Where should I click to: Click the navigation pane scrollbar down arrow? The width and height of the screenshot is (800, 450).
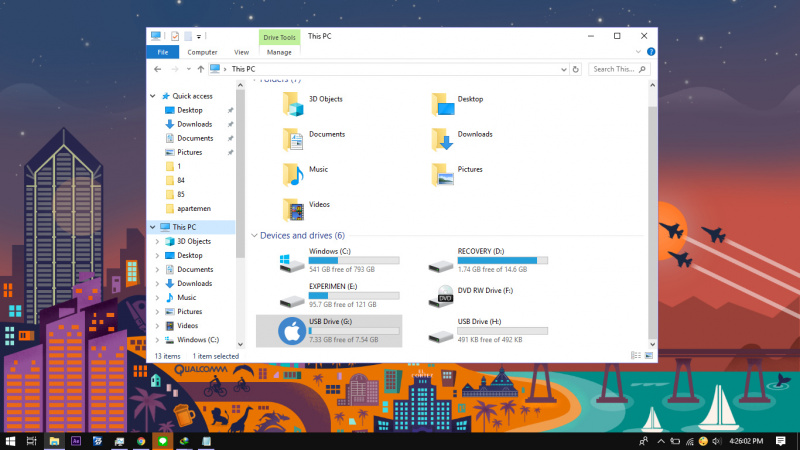[240, 344]
